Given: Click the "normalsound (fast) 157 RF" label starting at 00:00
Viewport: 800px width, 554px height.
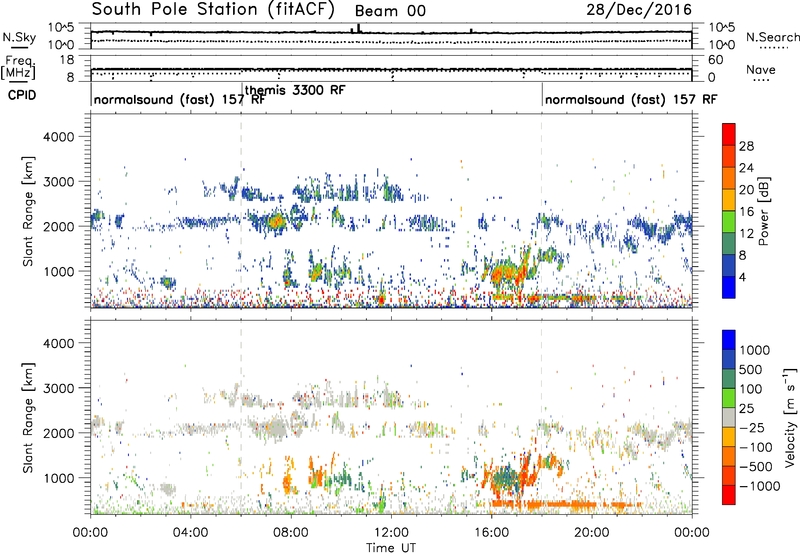Looking at the screenshot, I should pyautogui.click(x=179, y=99).
